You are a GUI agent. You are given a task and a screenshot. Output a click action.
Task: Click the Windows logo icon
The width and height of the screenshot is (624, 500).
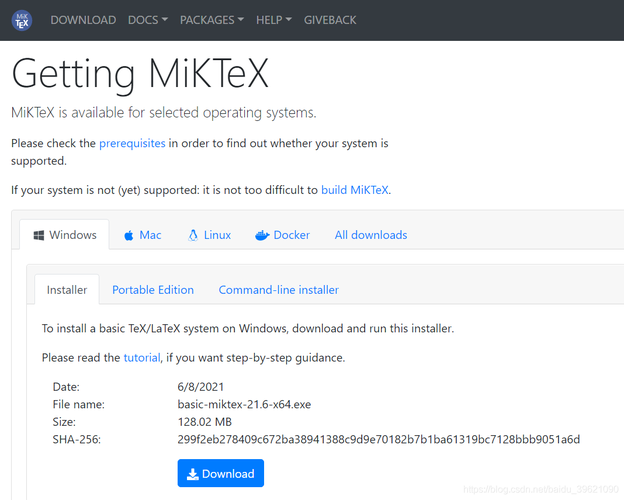(x=39, y=235)
